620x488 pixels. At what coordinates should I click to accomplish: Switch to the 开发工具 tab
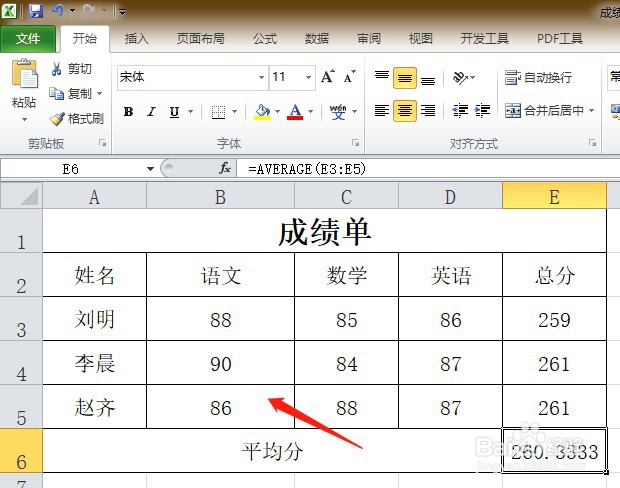484,38
